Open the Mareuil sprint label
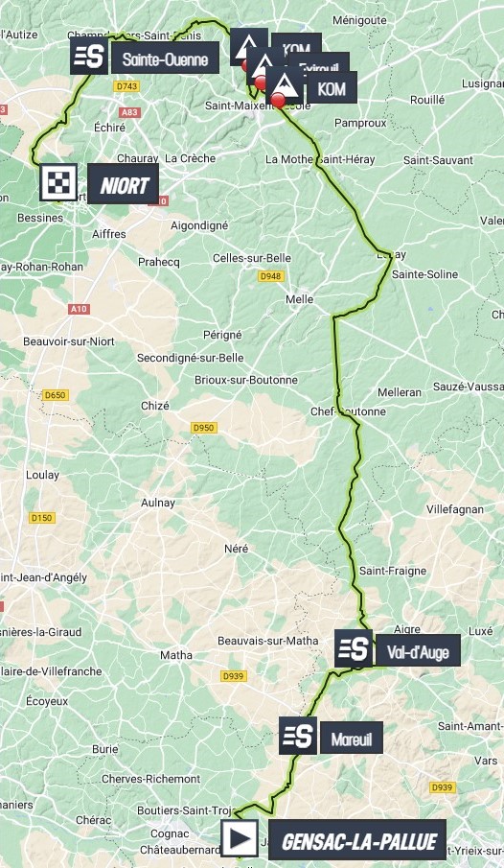This screenshot has height=868, width=504. [x=352, y=738]
